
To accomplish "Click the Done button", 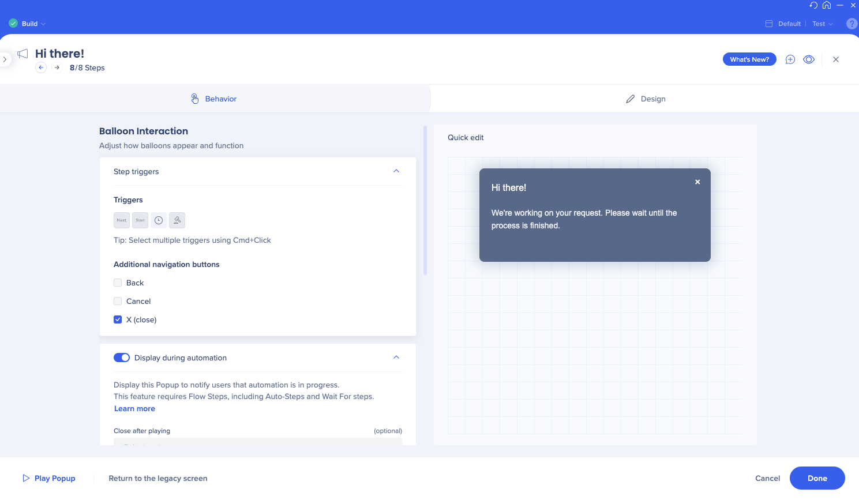I will pyautogui.click(x=817, y=478).
